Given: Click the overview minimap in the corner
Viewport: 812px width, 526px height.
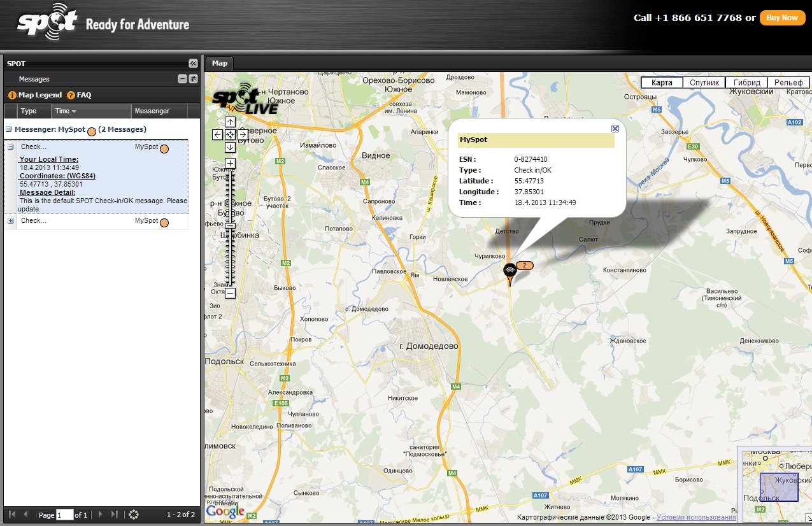Looking at the screenshot, I should [x=775, y=485].
